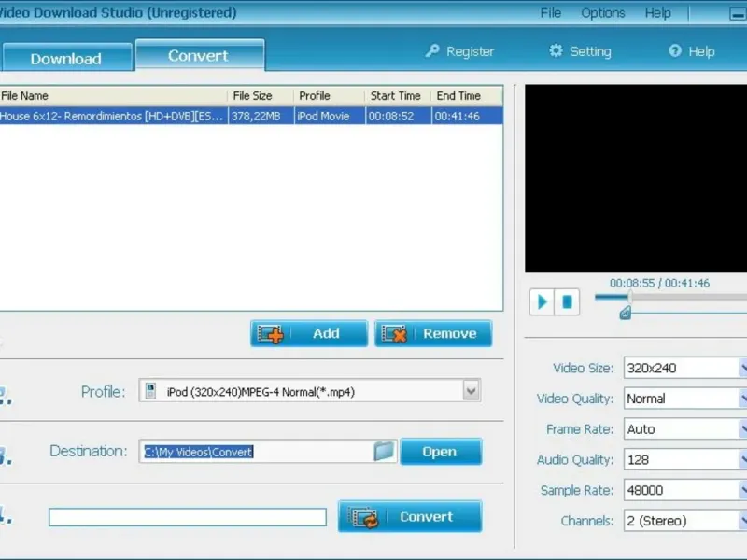Screen dimensions: 747x560
Task: Click the black video preview area
Action: click(636, 178)
